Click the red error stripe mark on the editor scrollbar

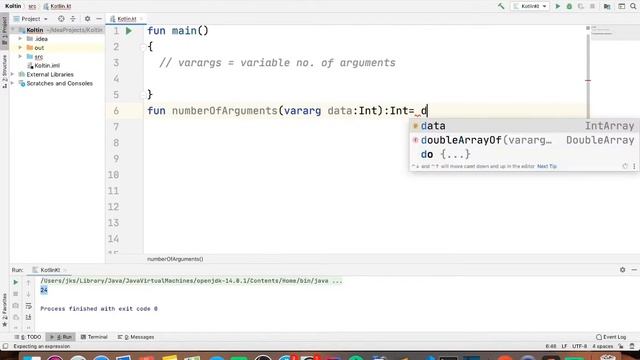click(588, 80)
